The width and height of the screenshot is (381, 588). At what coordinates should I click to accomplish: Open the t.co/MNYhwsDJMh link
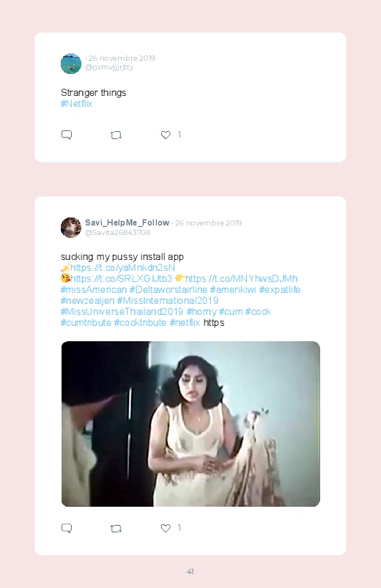click(241, 279)
